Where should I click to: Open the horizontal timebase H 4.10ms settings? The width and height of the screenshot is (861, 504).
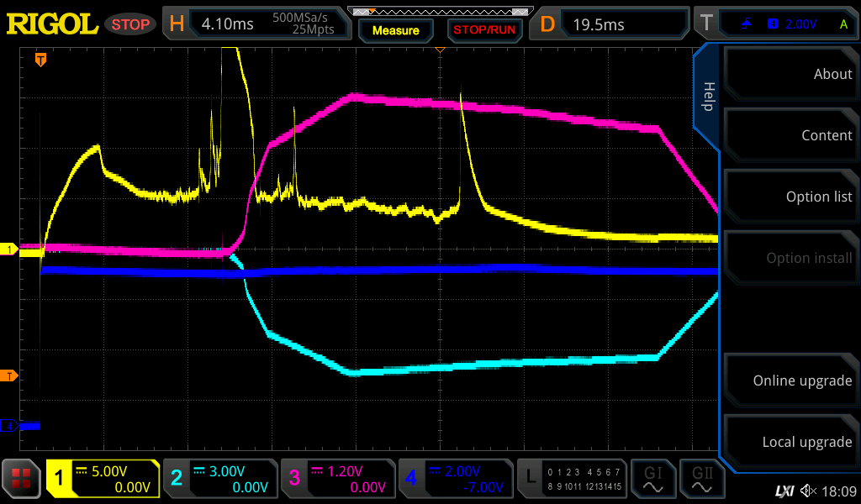[256, 24]
